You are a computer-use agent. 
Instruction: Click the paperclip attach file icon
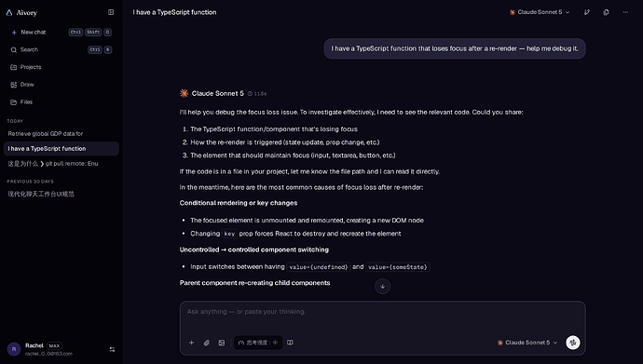(207, 343)
